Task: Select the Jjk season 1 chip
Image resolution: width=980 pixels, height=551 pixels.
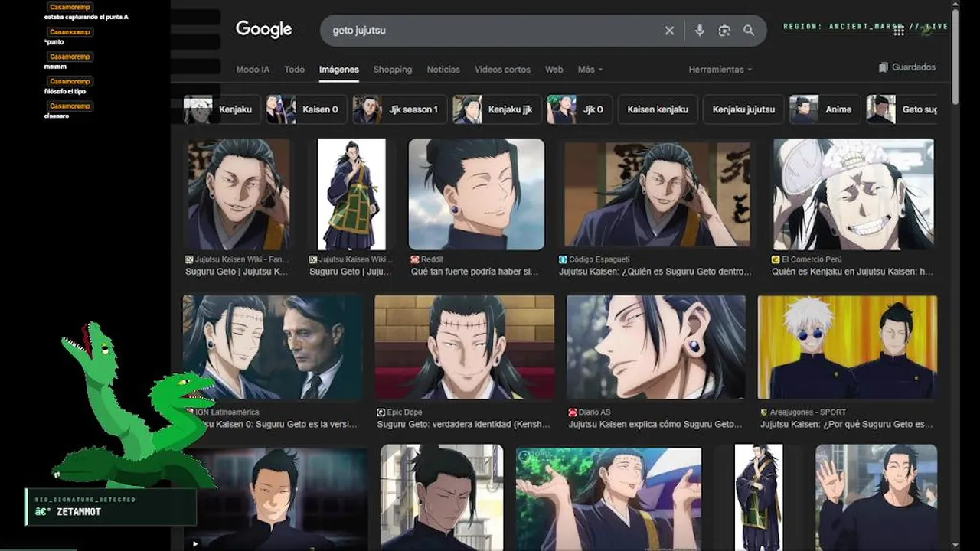Action: click(x=400, y=109)
